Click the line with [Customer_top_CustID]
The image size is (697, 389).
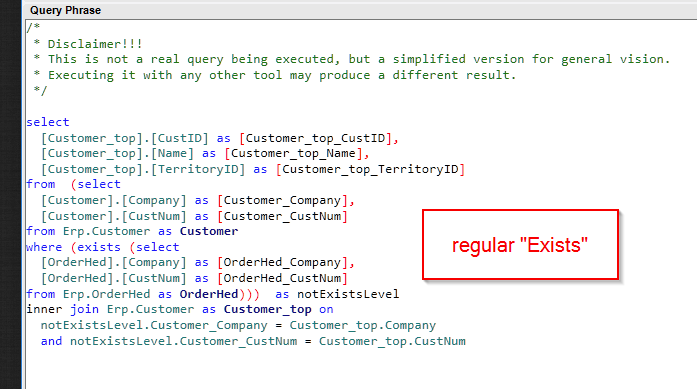click(x=220, y=138)
